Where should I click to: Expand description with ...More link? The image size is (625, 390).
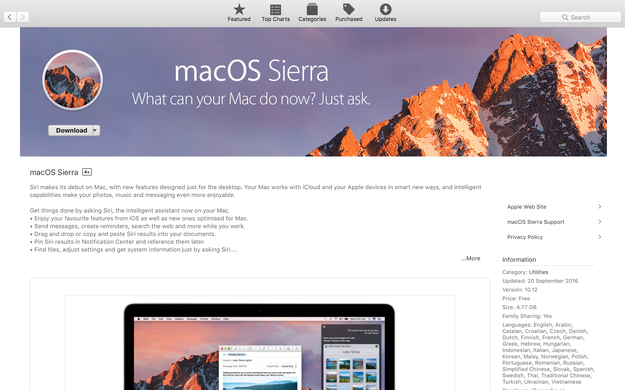[x=470, y=258]
